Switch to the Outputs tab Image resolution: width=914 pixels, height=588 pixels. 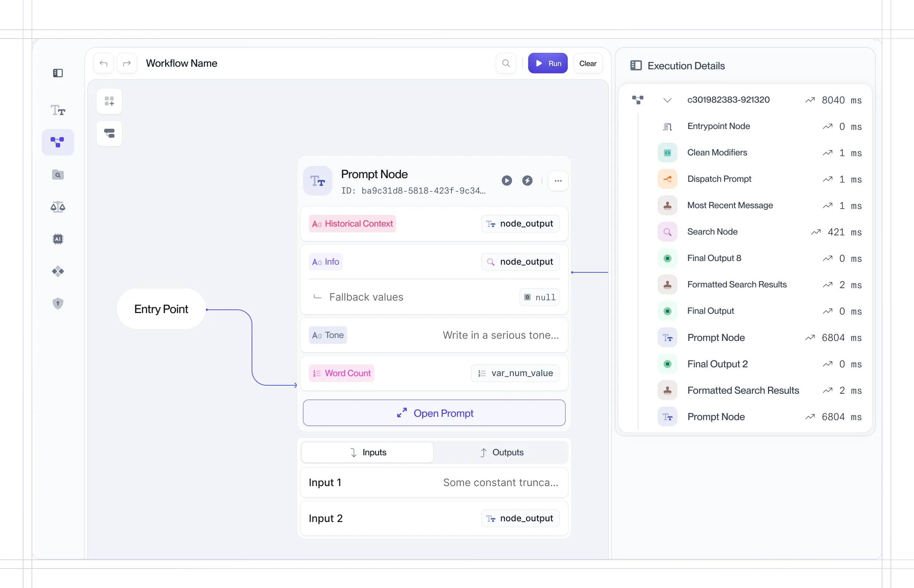tap(501, 452)
